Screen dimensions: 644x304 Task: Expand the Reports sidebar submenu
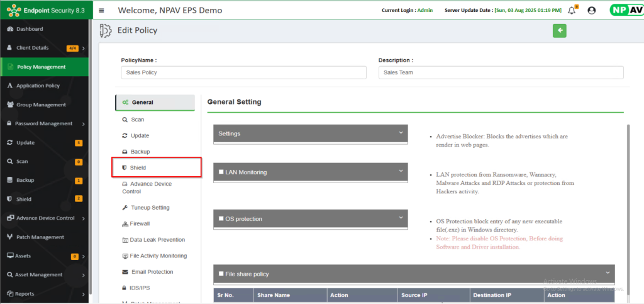83,294
